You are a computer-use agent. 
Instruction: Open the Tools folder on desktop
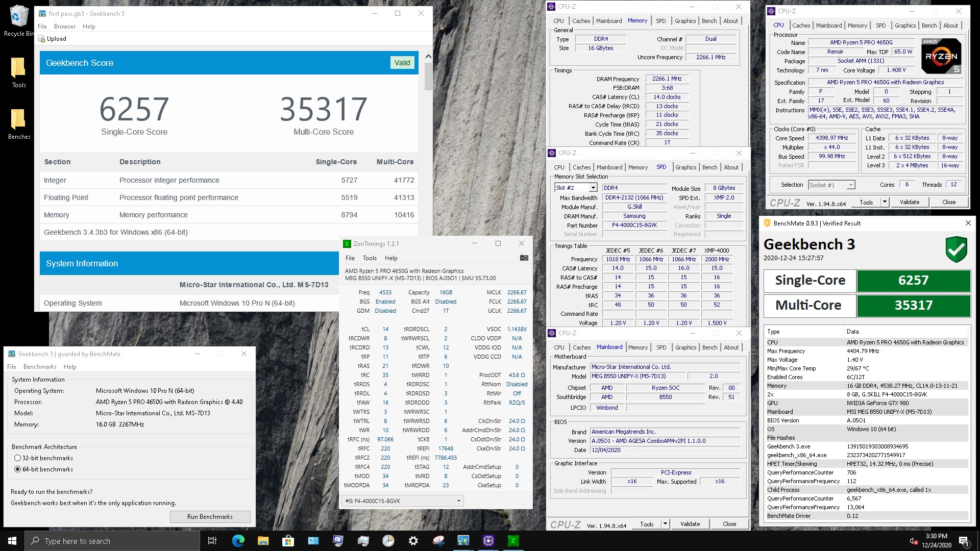pos(18,72)
